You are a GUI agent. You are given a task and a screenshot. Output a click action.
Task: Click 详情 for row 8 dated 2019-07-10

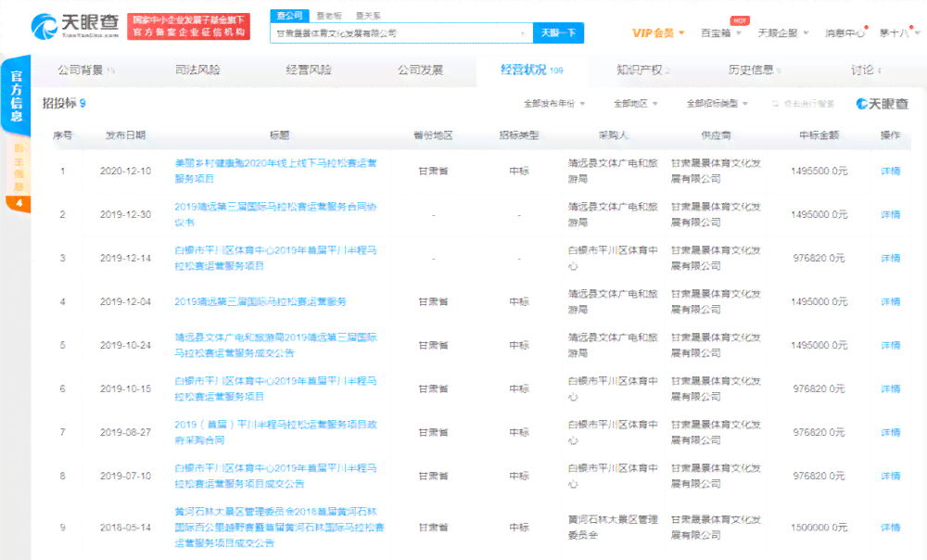pyautogui.click(x=890, y=476)
